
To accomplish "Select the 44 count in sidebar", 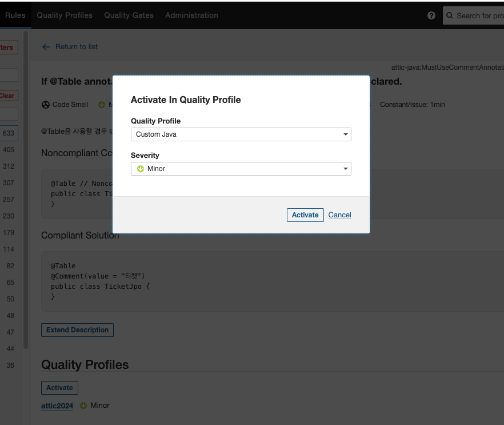I will pyautogui.click(x=10, y=349).
